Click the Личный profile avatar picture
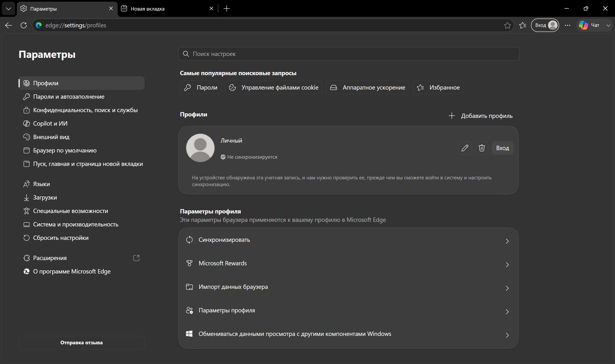 coord(200,148)
